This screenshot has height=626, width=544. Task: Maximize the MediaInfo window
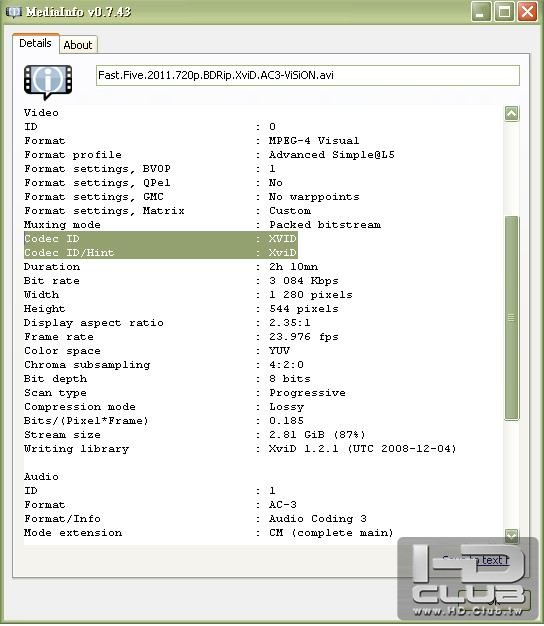pyautogui.click(x=504, y=12)
